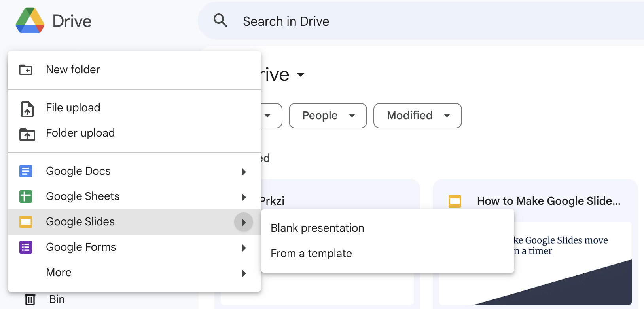Screen dimensions: 644x309
Task: Open the People filter dropdown
Action: coord(328,116)
